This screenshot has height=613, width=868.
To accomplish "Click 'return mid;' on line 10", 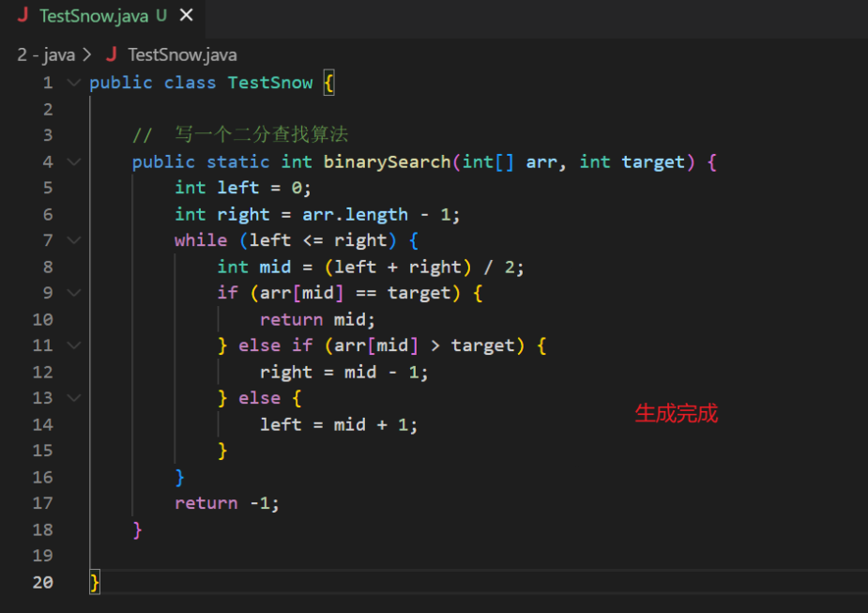I will pos(317,320).
